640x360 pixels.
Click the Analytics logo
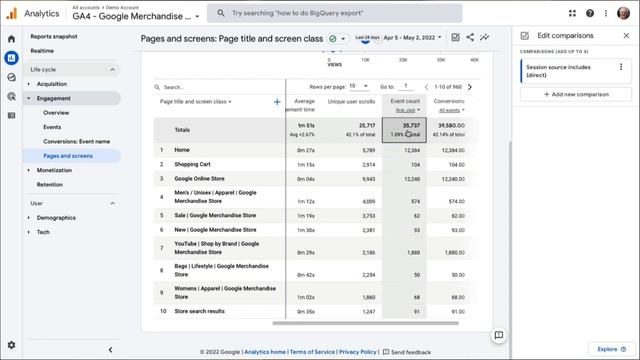12,13
